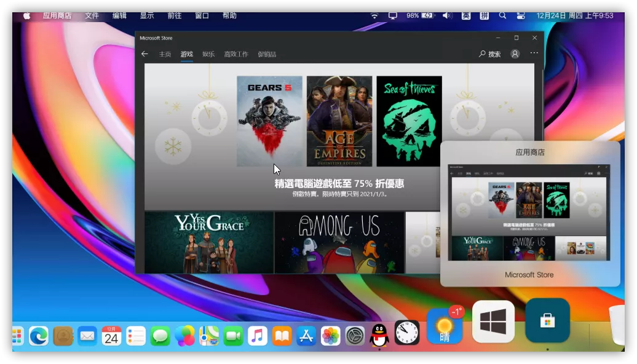
Task: Open FaceTime from the dock
Action: pyautogui.click(x=233, y=336)
